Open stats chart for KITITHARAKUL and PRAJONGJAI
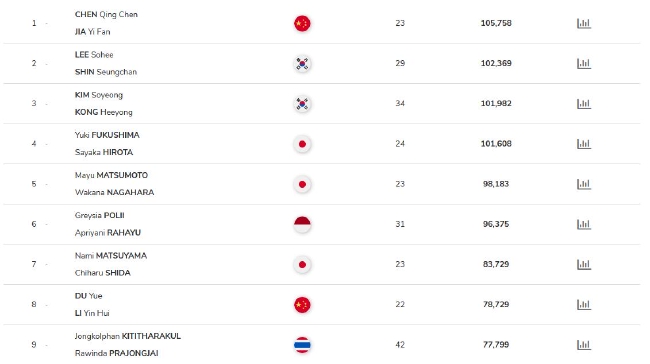 click(584, 345)
